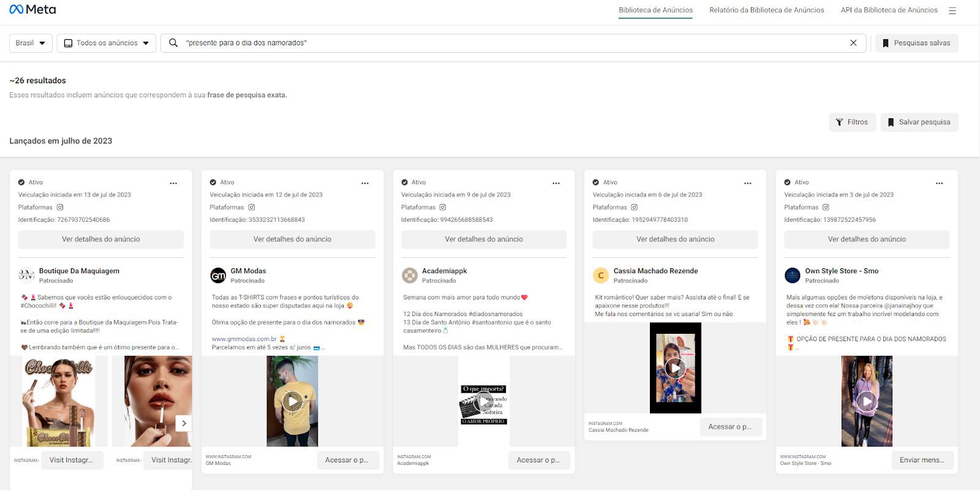The image size is (980, 490).
Task: Click Cassia Machado Rezende profile avatar
Action: click(601, 276)
